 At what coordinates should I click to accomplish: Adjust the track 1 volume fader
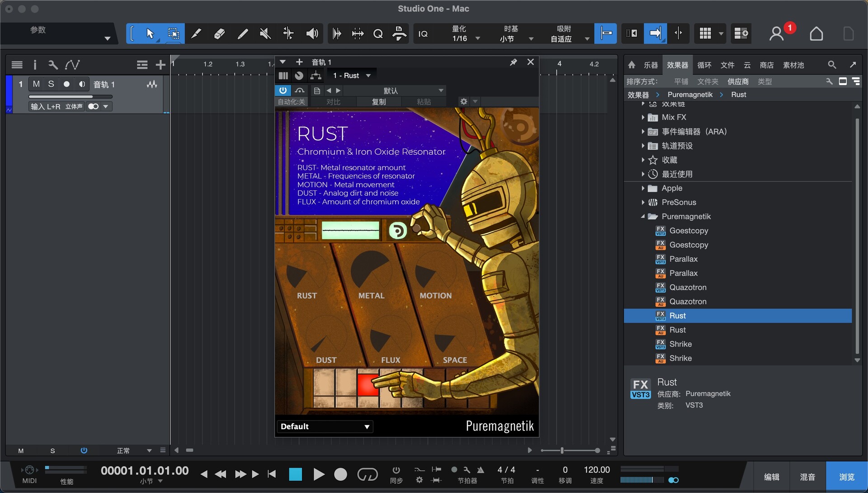click(70, 96)
